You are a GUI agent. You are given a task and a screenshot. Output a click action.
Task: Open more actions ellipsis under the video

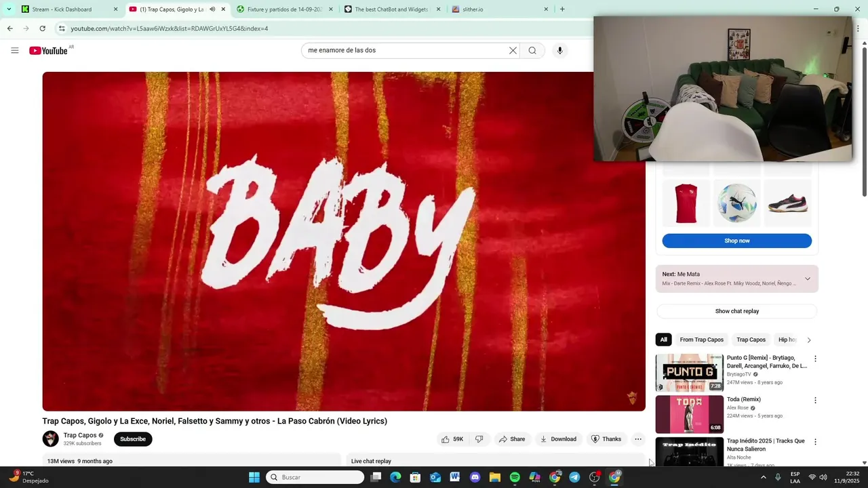(x=637, y=439)
